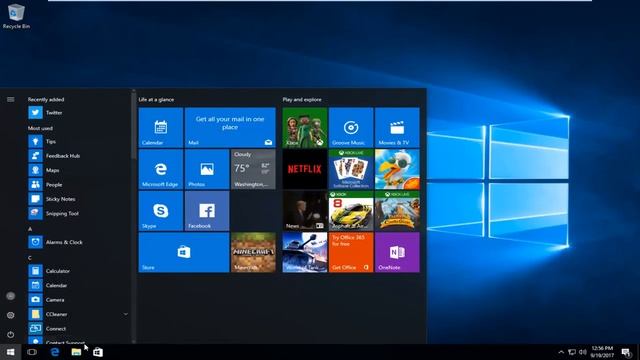The image size is (640, 360).
Task: Open the user account icon in Start
Action: coord(11,296)
